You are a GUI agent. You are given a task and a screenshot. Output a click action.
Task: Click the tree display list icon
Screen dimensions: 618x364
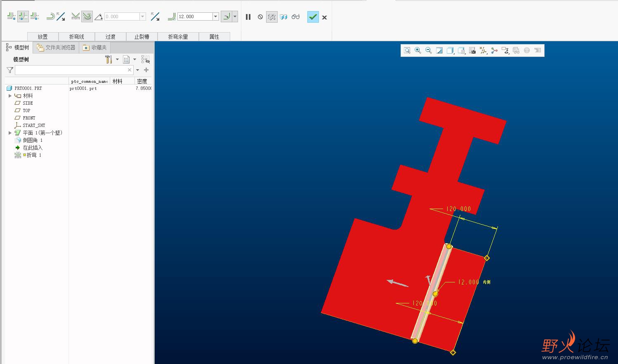(126, 59)
